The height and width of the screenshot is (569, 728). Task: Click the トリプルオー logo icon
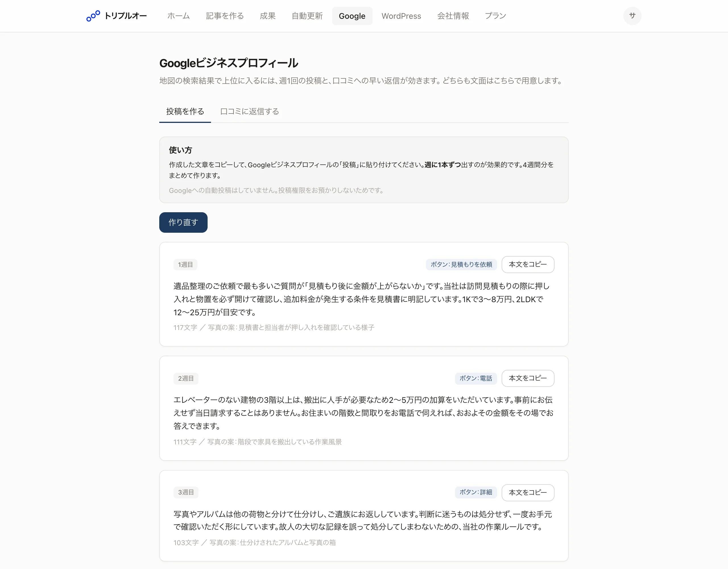pyautogui.click(x=93, y=16)
